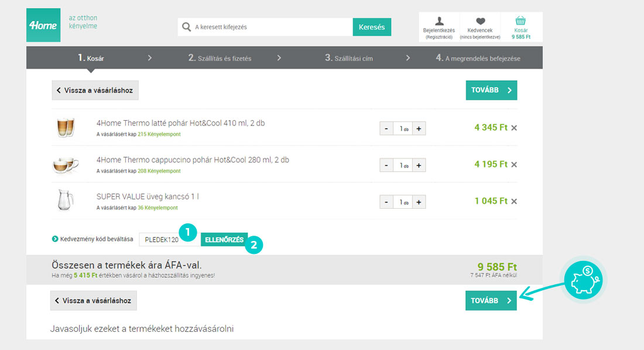Click the top Vissza a vásárláshoz button
The width and height of the screenshot is (644, 350).
point(95,90)
